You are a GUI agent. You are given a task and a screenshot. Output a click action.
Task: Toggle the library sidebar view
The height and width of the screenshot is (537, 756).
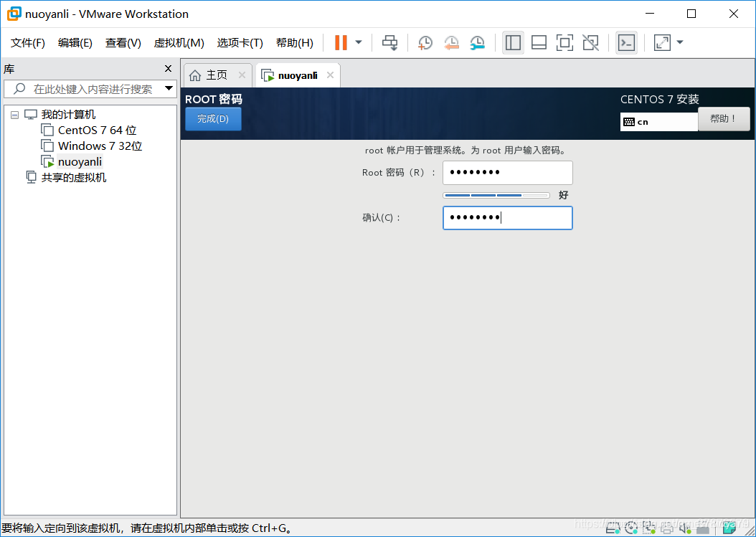tap(513, 42)
